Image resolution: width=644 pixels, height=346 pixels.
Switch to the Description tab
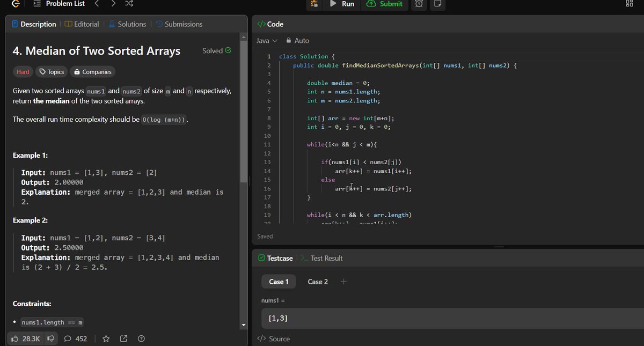coord(34,24)
